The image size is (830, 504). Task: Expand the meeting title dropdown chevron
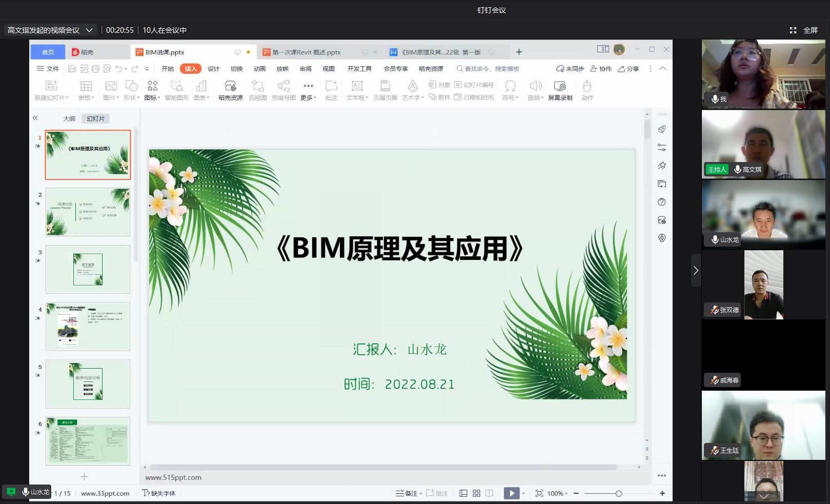[x=89, y=30]
